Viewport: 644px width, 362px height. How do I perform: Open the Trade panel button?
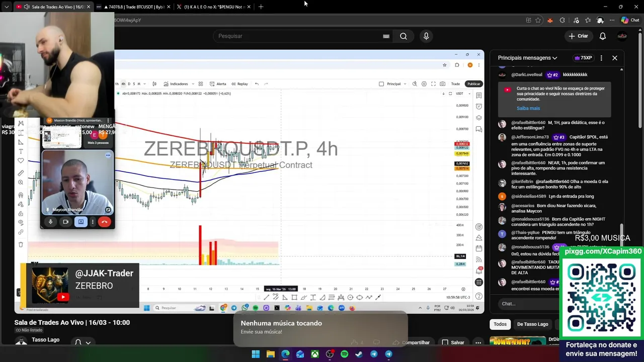point(455,84)
